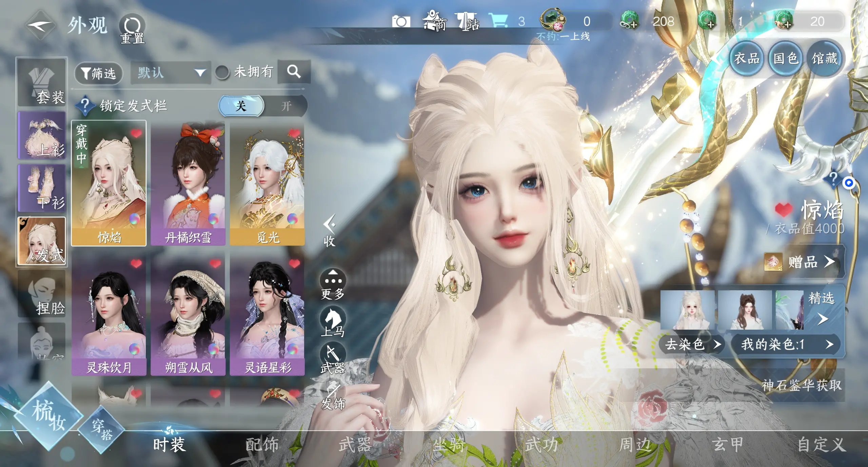Switch to the 时装 tab

pyautogui.click(x=170, y=444)
